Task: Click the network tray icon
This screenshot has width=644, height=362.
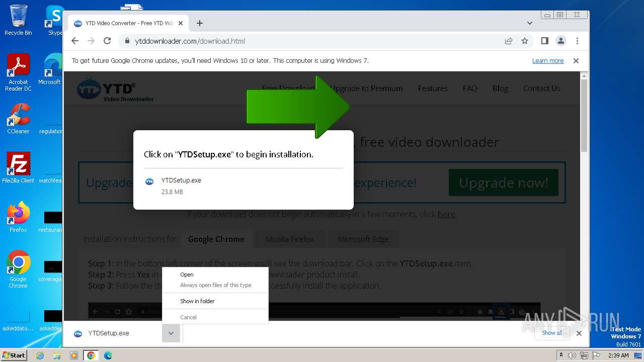Action: [584, 355]
